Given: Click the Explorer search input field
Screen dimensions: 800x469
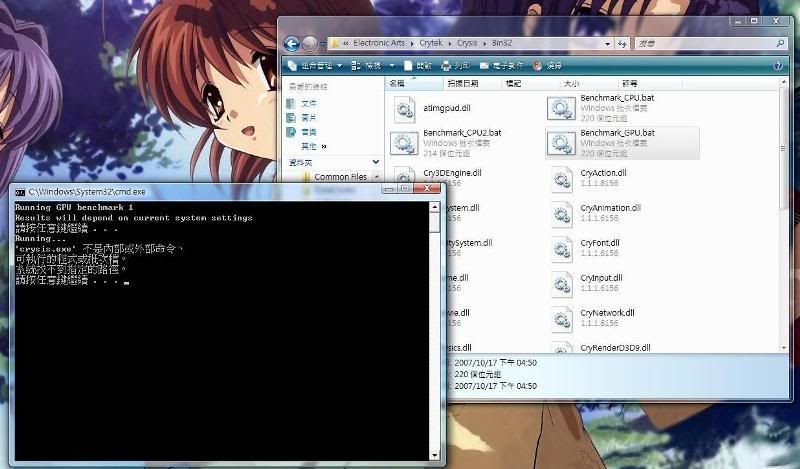Looking at the screenshot, I should [x=705, y=44].
